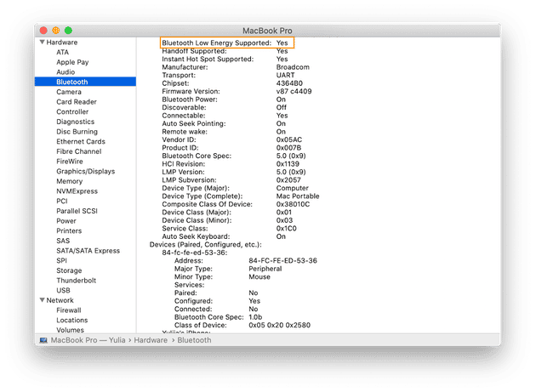Open the Controller section
The width and height of the screenshot is (536, 392).
pos(72,111)
